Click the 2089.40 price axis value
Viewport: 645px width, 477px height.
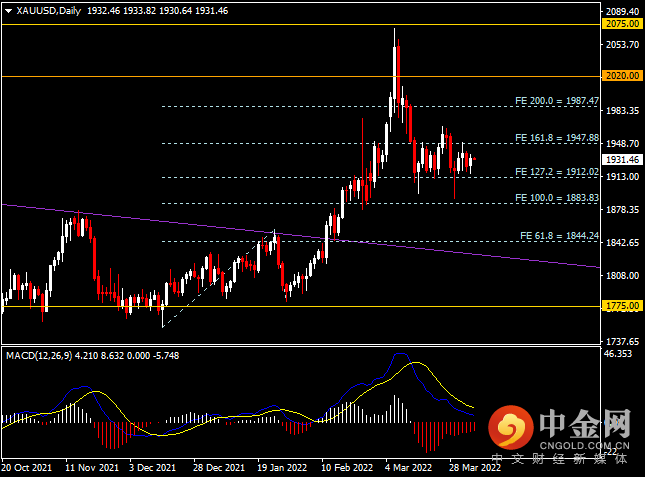[x=622, y=12]
